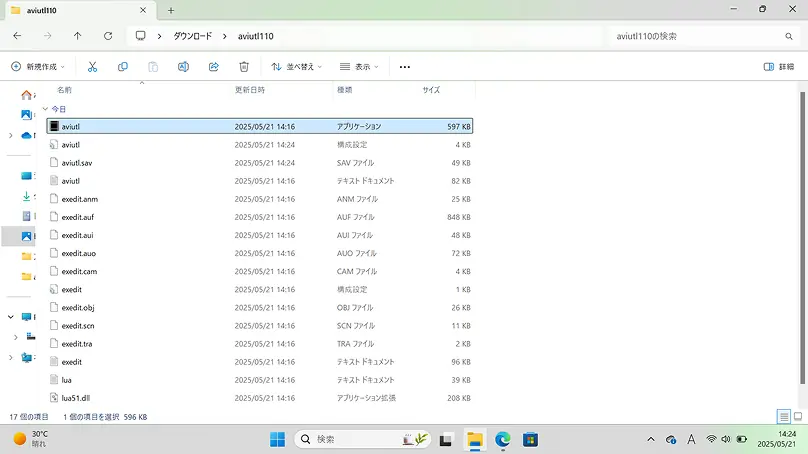Select the exedit.auf file
The height and width of the screenshot is (454, 808).
[260, 217]
